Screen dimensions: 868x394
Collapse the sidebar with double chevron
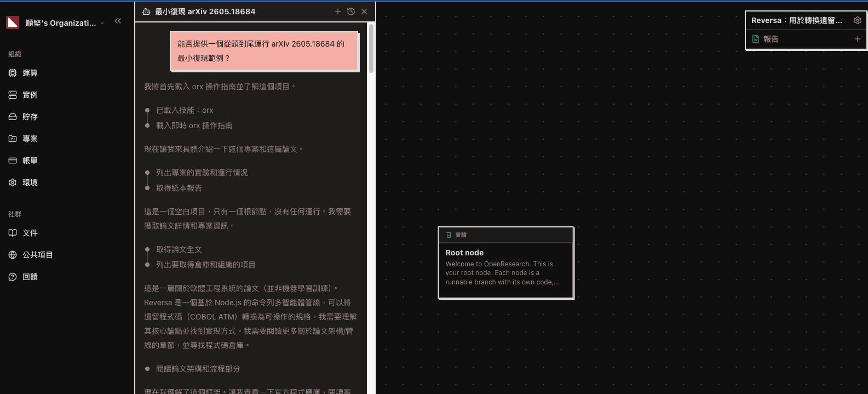tap(118, 21)
